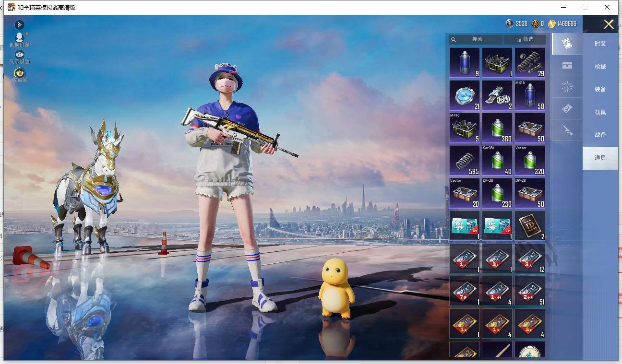Select the ticket voucher subcategory icon
622x364 pixels.
[567, 109]
